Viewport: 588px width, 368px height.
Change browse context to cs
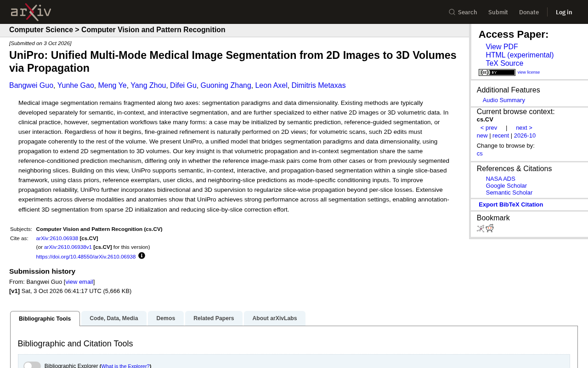pos(480,154)
